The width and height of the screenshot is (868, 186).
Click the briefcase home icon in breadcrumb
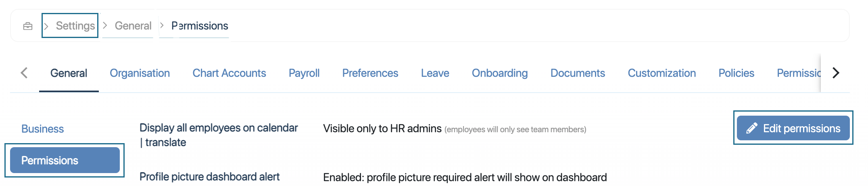pos(28,26)
